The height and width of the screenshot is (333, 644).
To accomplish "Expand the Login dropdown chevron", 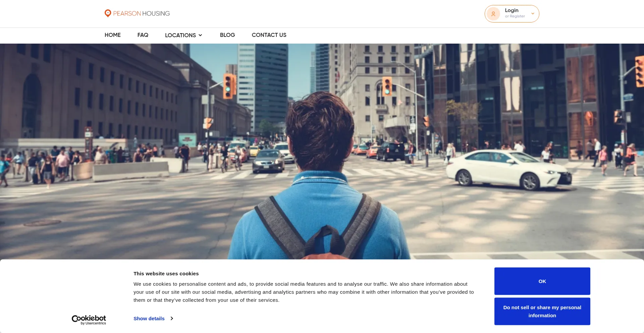I will [533, 14].
